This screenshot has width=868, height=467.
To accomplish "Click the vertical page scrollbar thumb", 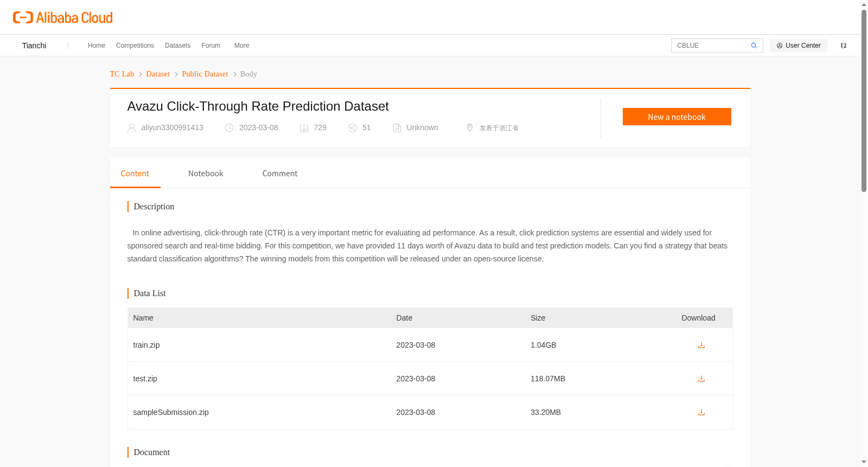I will pos(864,101).
